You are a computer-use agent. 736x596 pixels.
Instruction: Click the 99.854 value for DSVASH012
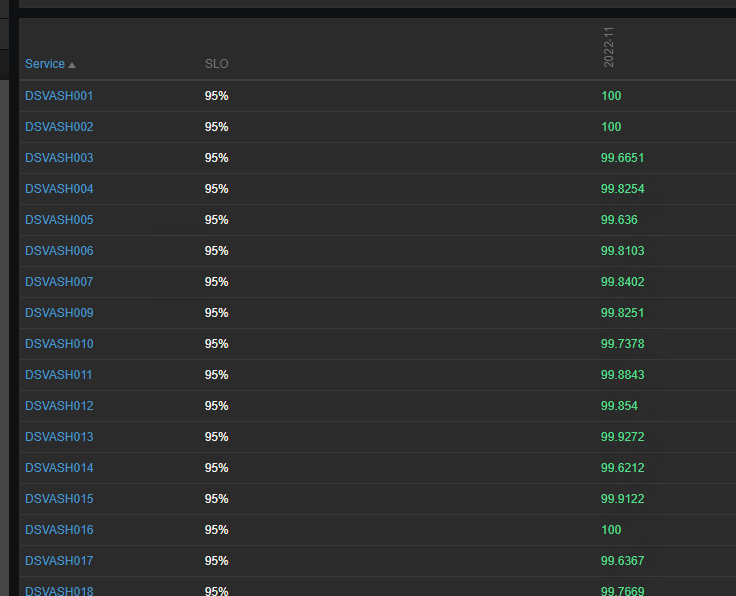pos(619,405)
